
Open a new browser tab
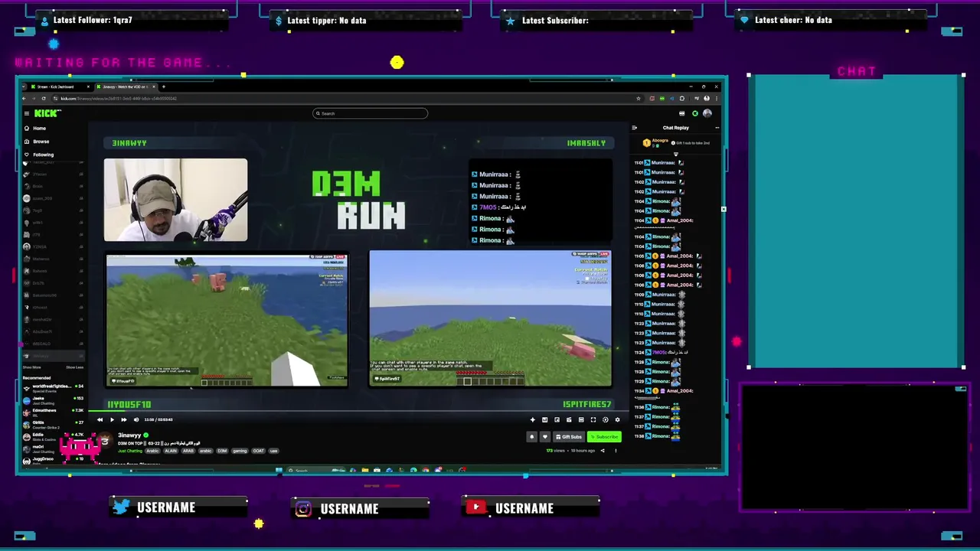pyautogui.click(x=163, y=86)
